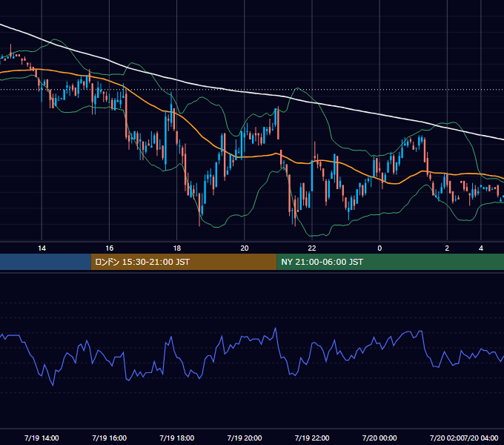Viewport: 504px width, 445px height.
Task: Click the 7/19 16:00 date label
Action: pyautogui.click(x=109, y=438)
